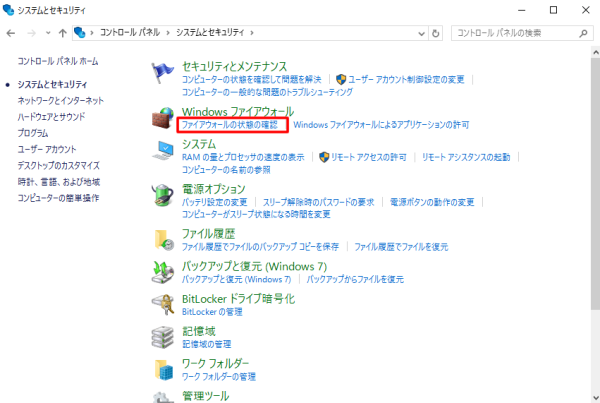Open Windows ファイアウォールによるアプリケーションの許可
This screenshot has height=403, width=600.
[381, 125]
